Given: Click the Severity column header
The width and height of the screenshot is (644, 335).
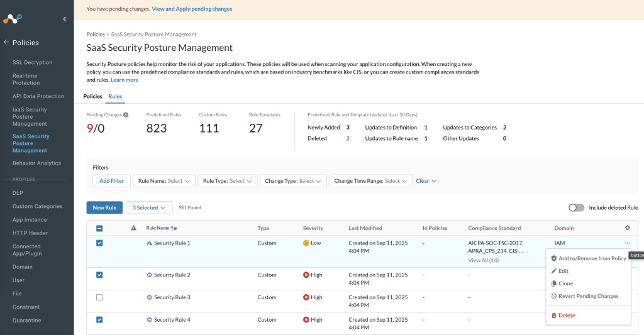Looking at the screenshot, I should coord(313,228).
